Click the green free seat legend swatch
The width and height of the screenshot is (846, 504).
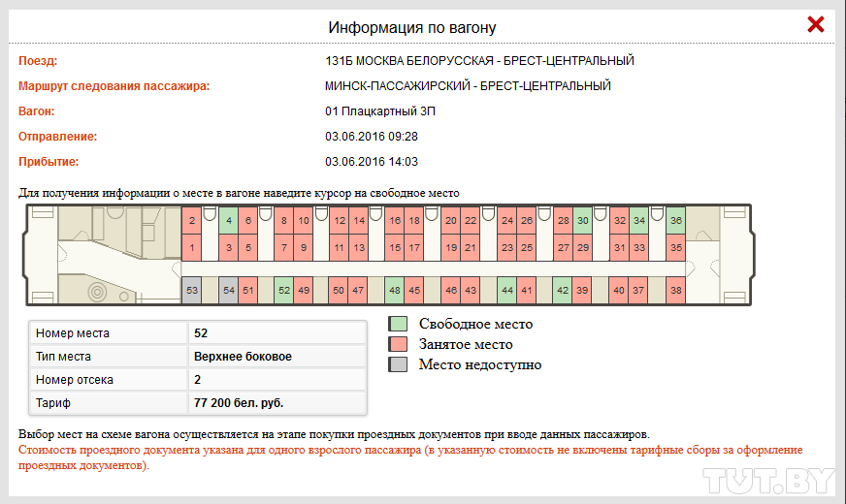tap(397, 324)
